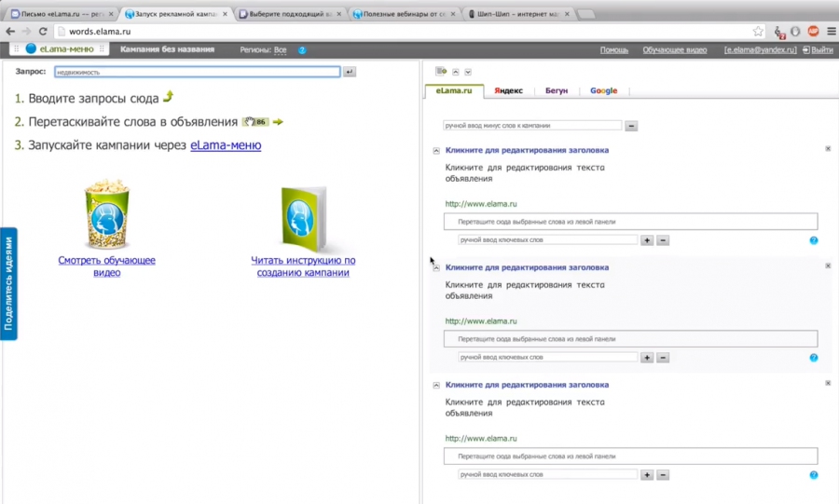Switch to the Google tab

pos(603,91)
